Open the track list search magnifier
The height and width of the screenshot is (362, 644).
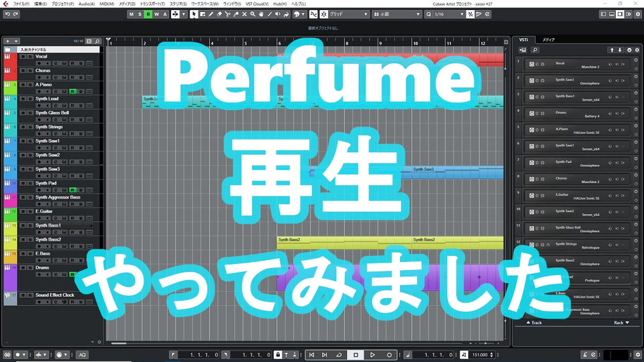coord(97,41)
